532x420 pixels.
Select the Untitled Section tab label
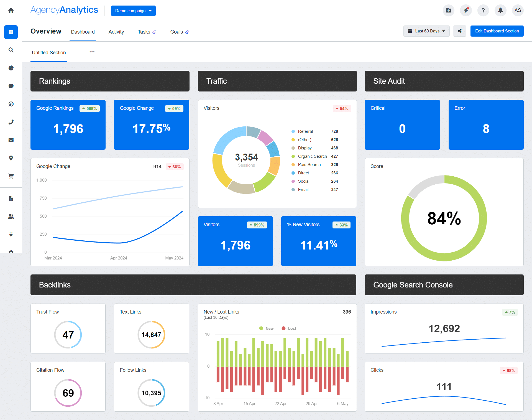click(49, 52)
